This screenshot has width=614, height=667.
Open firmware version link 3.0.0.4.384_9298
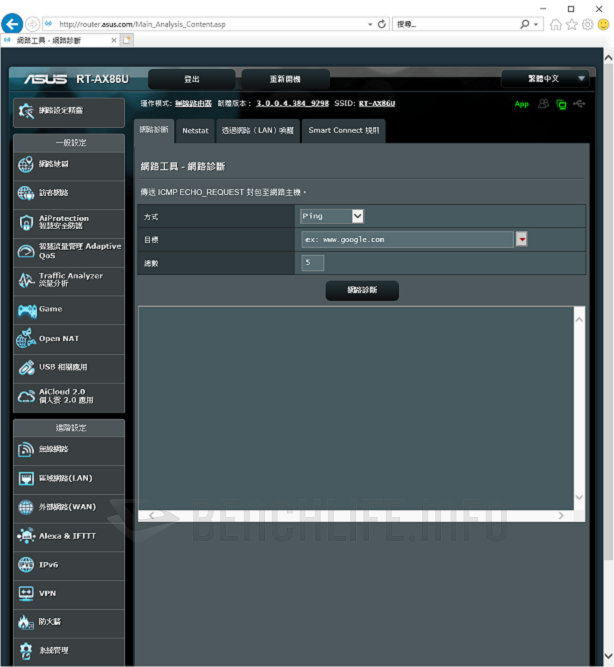coord(292,103)
